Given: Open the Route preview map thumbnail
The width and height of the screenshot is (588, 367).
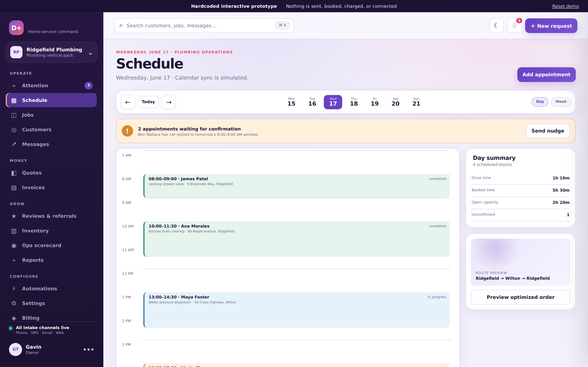Looking at the screenshot, I should pos(520,262).
